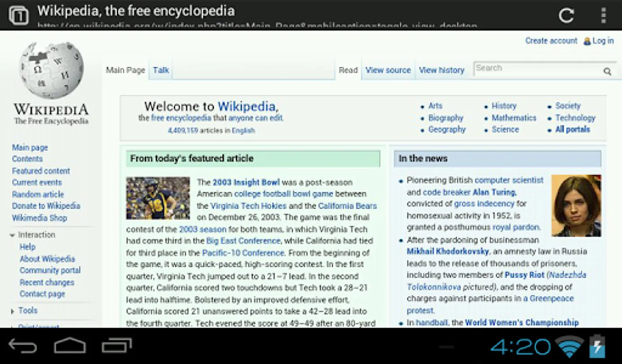Open the Science portal link

point(505,129)
